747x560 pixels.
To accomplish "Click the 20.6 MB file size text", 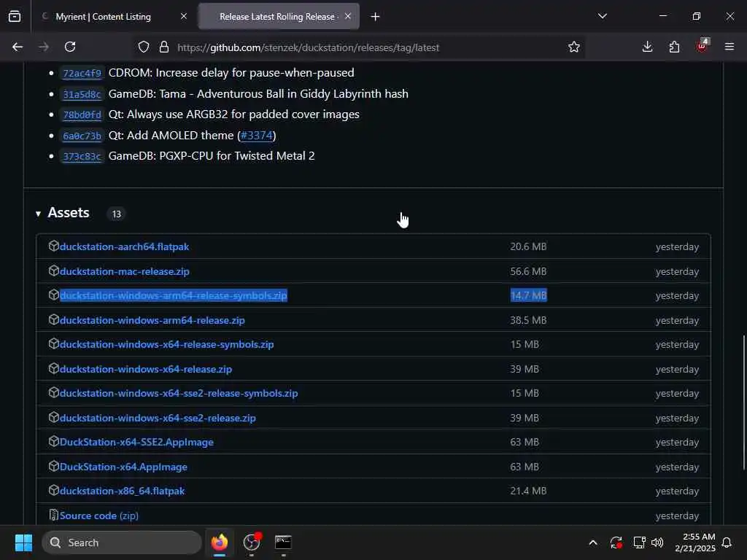I will tap(528, 246).
